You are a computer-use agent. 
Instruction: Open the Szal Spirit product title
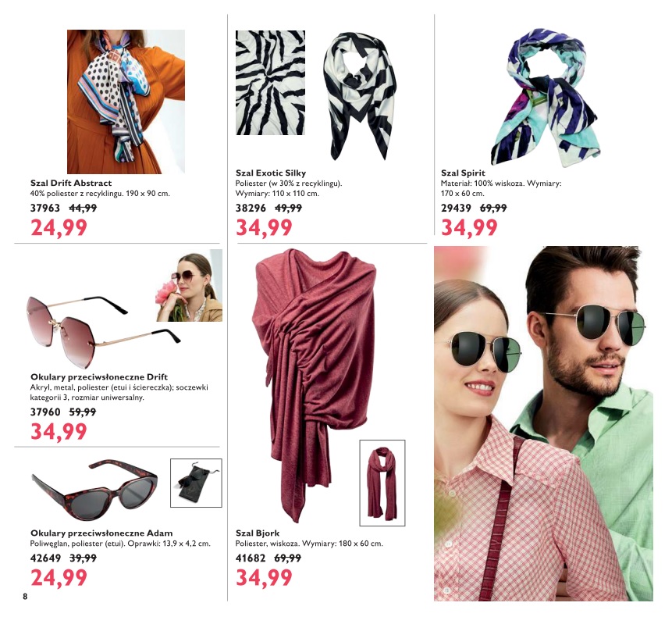(x=464, y=173)
